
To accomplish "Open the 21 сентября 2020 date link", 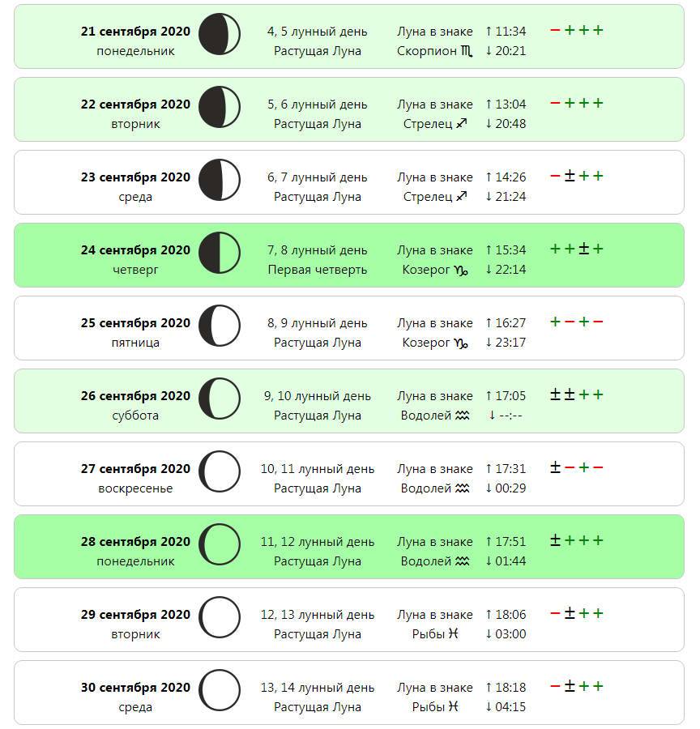I will (x=135, y=31).
